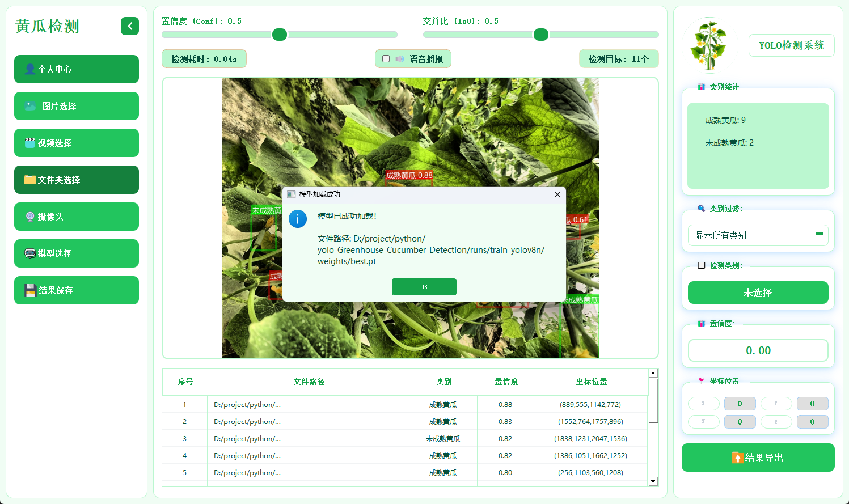Click the 结果导出 export button

(x=758, y=458)
